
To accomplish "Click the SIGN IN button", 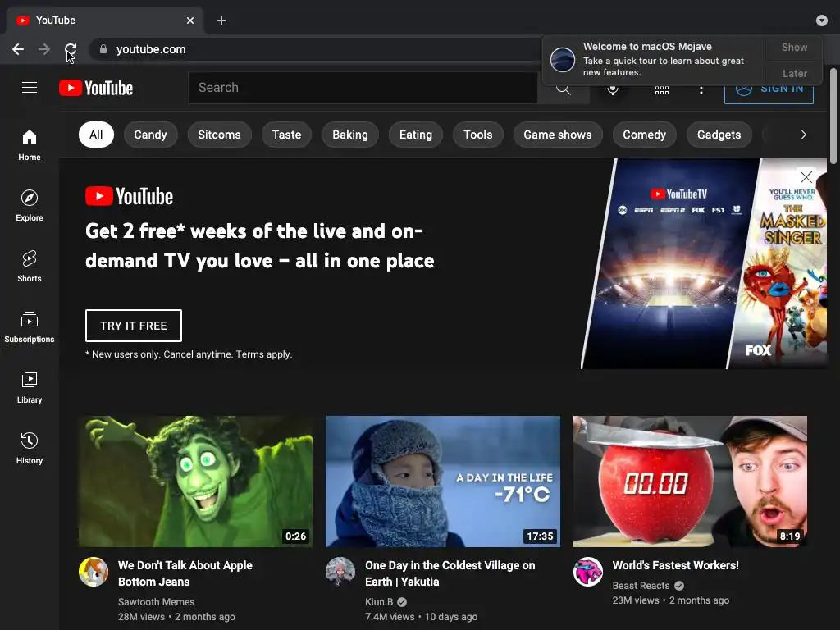I will click(x=769, y=90).
